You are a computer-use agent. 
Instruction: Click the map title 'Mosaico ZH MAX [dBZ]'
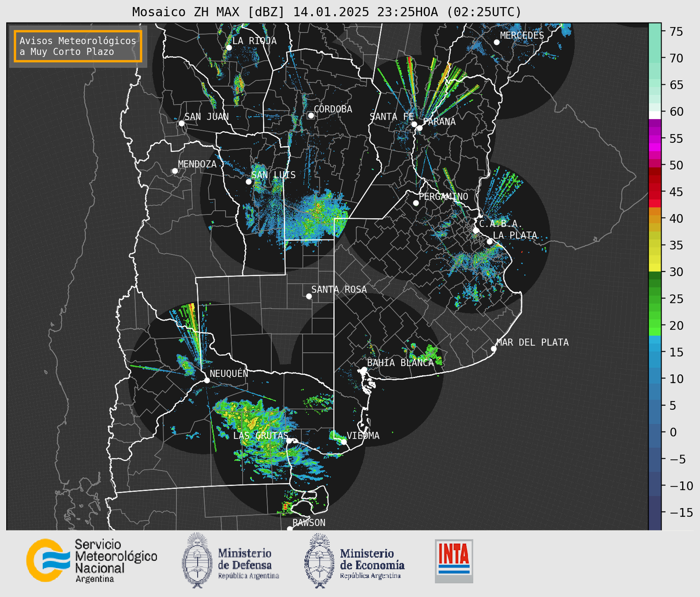click(209, 12)
